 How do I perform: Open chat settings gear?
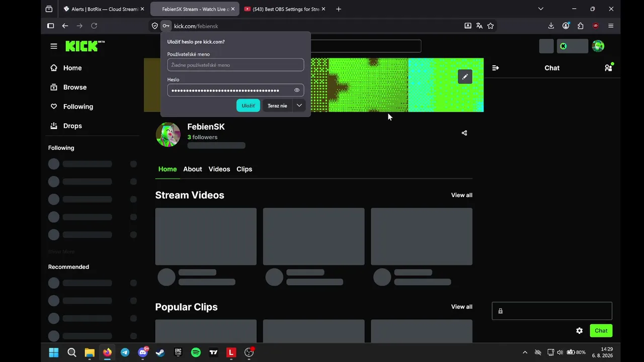(x=580, y=331)
